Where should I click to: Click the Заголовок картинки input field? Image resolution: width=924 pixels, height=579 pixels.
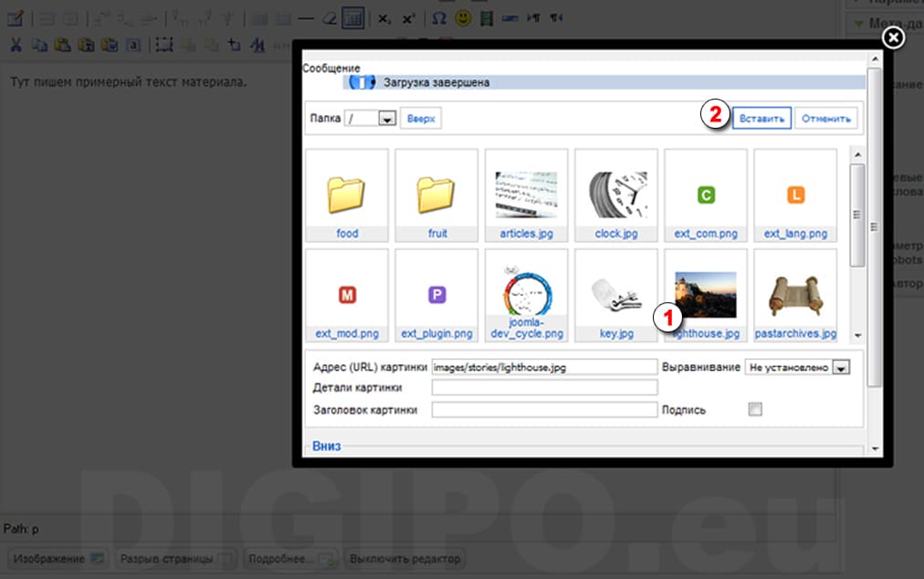tap(544, 410)
